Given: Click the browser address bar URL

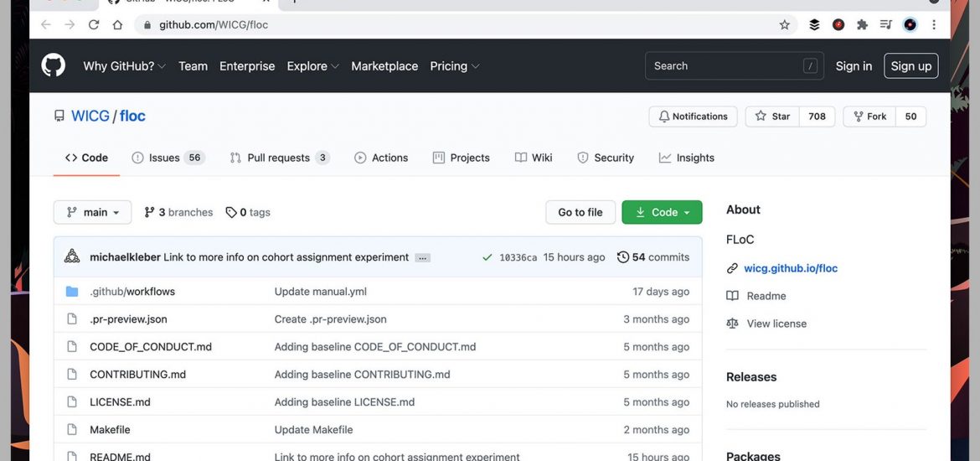Looking at the screenshot, I should point(214,25).
